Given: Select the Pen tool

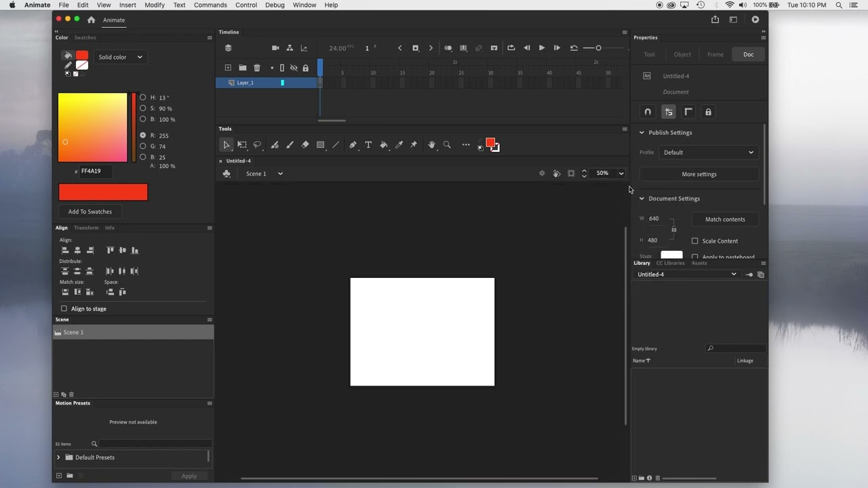Looking at the screenshot, I should 353,145.
